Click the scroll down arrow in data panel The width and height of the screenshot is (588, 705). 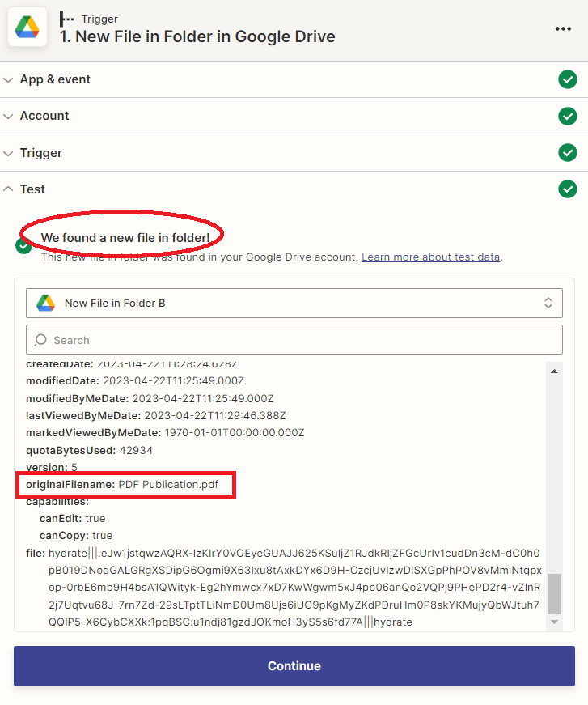[554, 622]
